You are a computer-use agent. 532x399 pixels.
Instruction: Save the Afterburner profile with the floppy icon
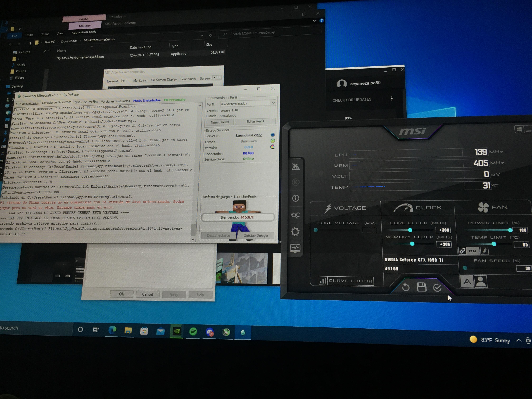pos(422,287)
